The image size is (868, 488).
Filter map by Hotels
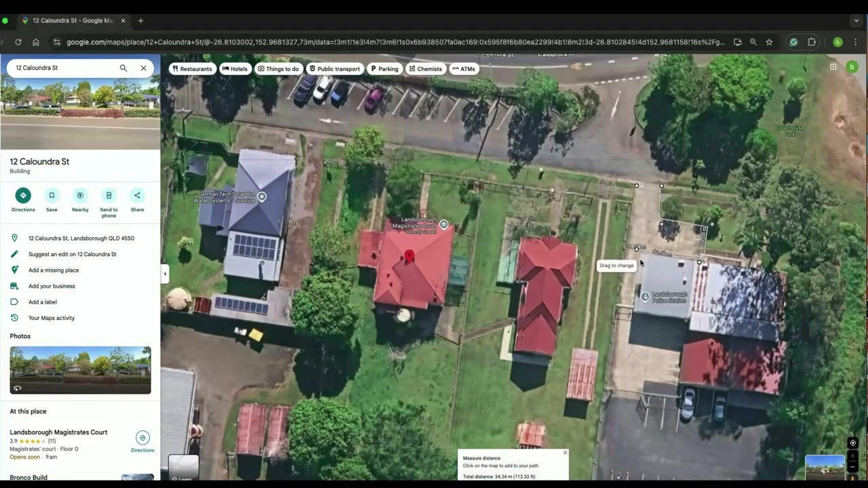[x=235, y=68]
